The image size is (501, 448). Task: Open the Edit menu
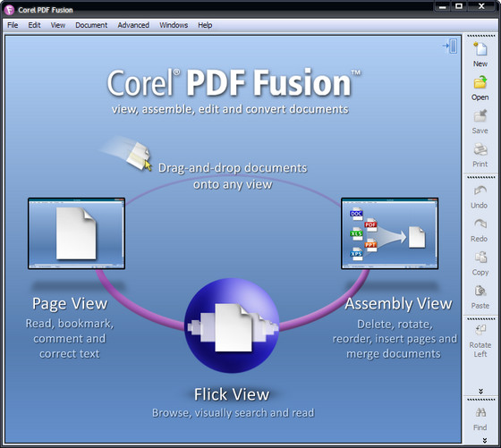34,25
